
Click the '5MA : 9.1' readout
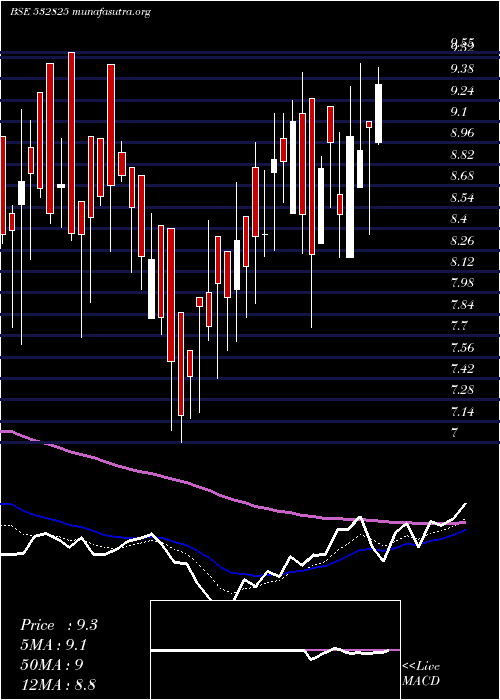(54, 645)
